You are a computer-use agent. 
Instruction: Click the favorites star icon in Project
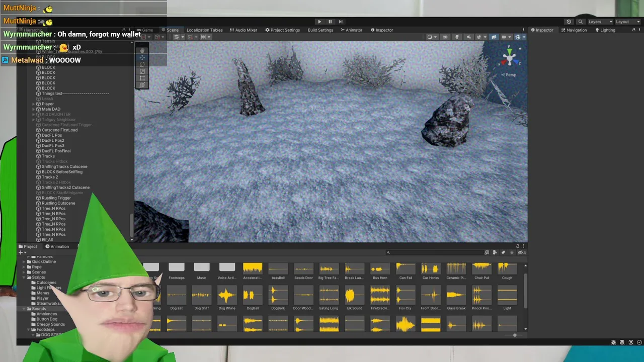511,252
